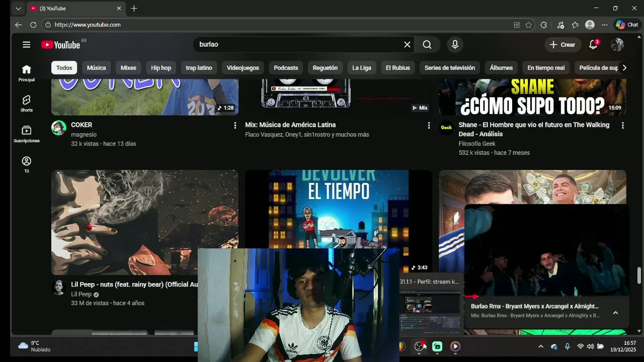Open Shorts in the sidebar
644x362 pixels.
coord(27,104)
